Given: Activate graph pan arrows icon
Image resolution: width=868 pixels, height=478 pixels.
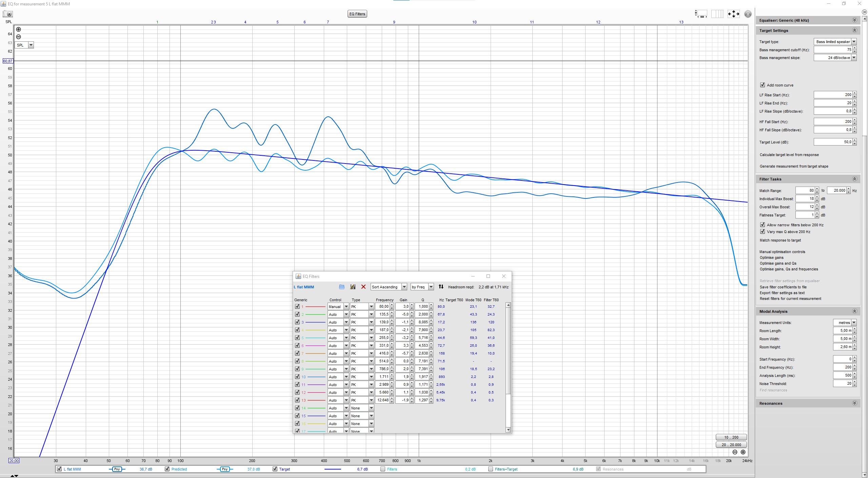Looking at the screenshot, I should click(x=733, y=14).
